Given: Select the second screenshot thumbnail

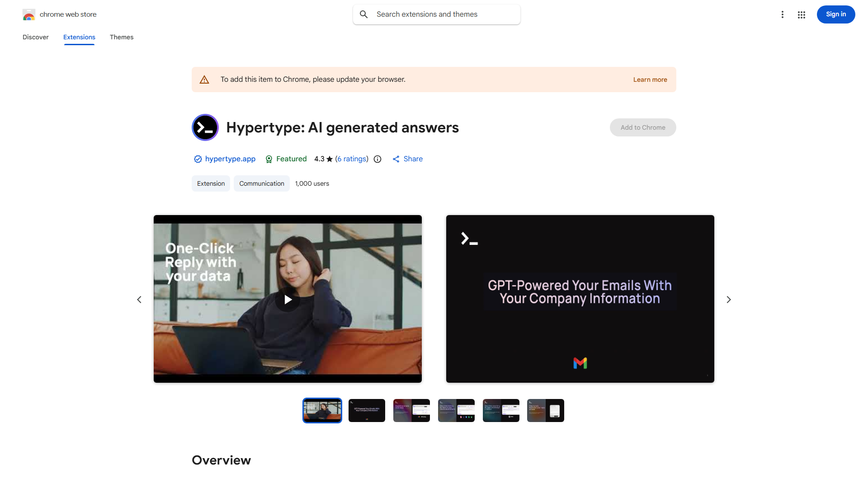Looking at the screenshot, I should click(x=367, y=410).
